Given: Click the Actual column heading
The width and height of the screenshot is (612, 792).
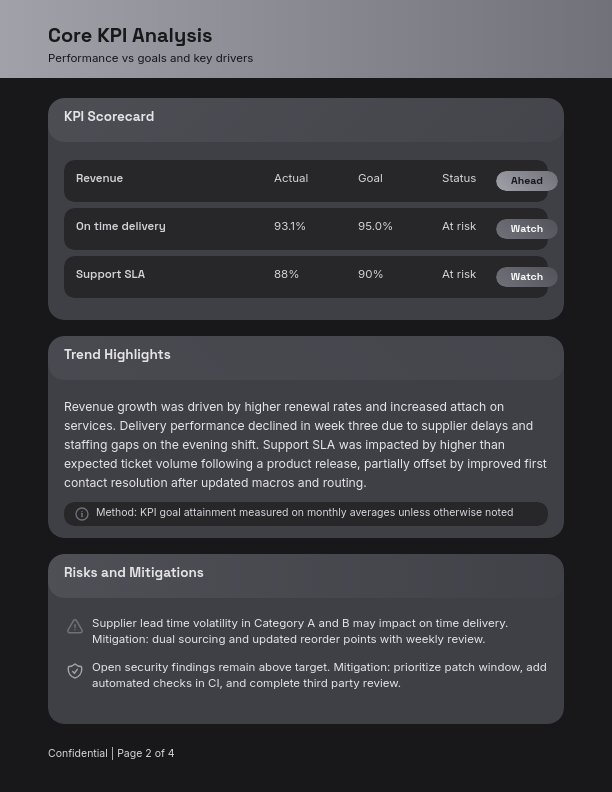Looking at the screenshot, I should 291,179.
